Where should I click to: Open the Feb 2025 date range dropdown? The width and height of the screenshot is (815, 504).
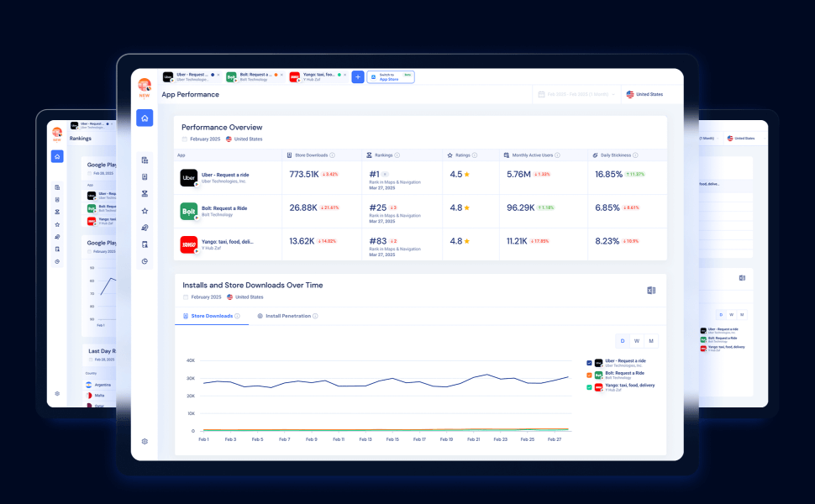click(x=576, y=95)
